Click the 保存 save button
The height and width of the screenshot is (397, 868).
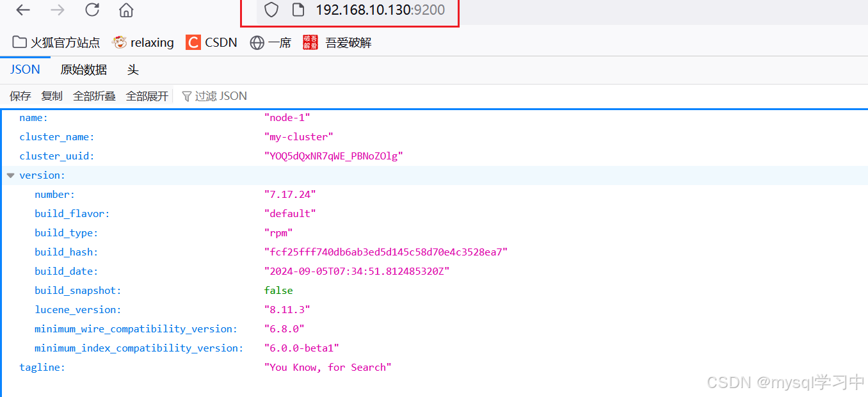point(20,96)
